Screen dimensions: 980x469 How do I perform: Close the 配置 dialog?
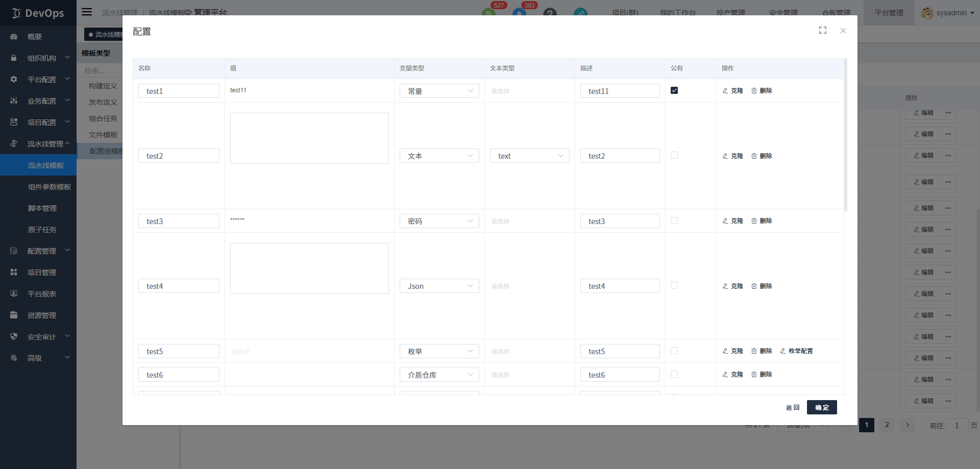point(843,31)
